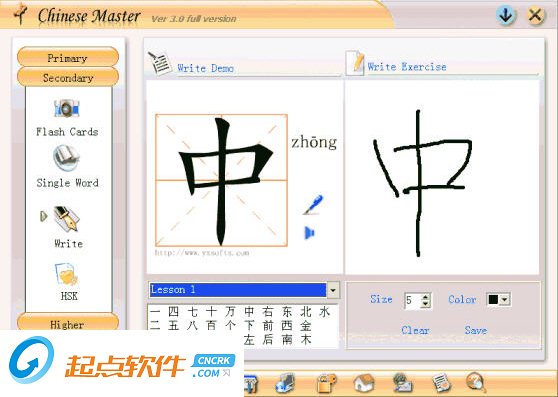Decrease pen Size with down arrow

(x=425, y=304)
